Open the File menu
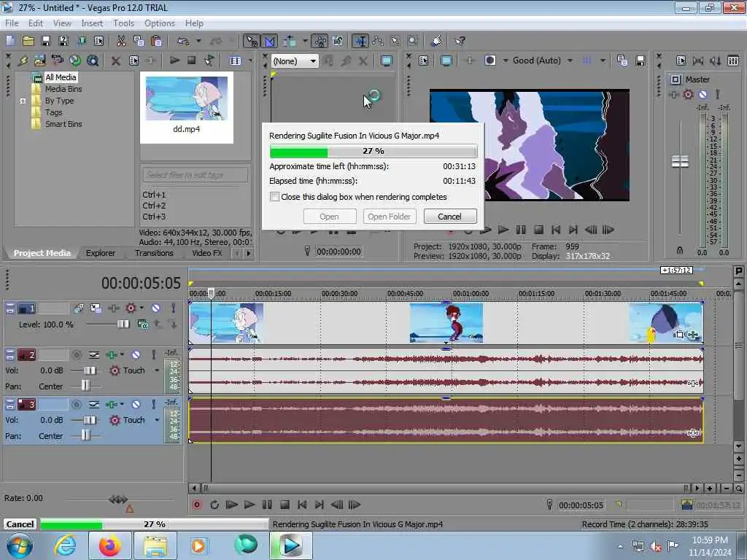Viewport: 747px width, 560px height. [12, 23]
